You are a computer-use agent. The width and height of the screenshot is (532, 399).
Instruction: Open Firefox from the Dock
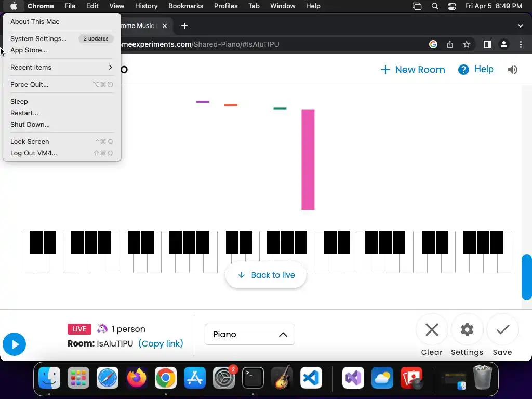137,378
